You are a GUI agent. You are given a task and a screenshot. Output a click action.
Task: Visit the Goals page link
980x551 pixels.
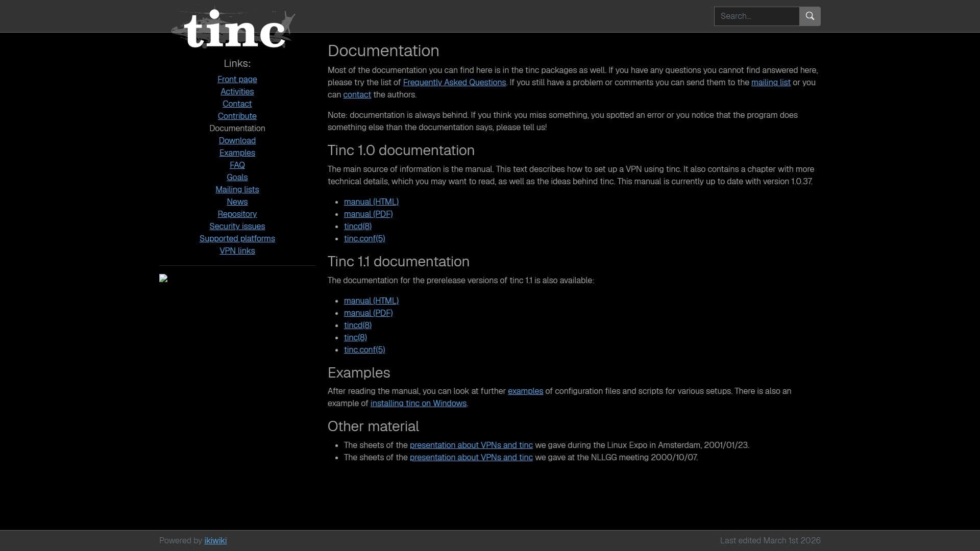(x=237, y=177)
